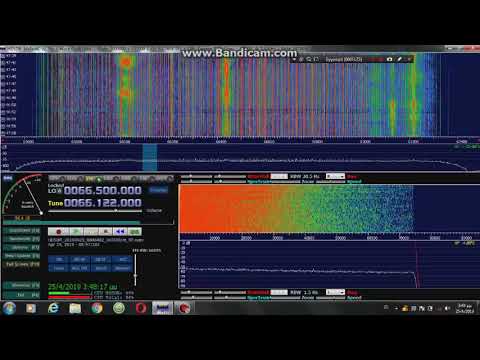Toggle AFC button
Screen dimensions: 480x360
tap(122, 259)
